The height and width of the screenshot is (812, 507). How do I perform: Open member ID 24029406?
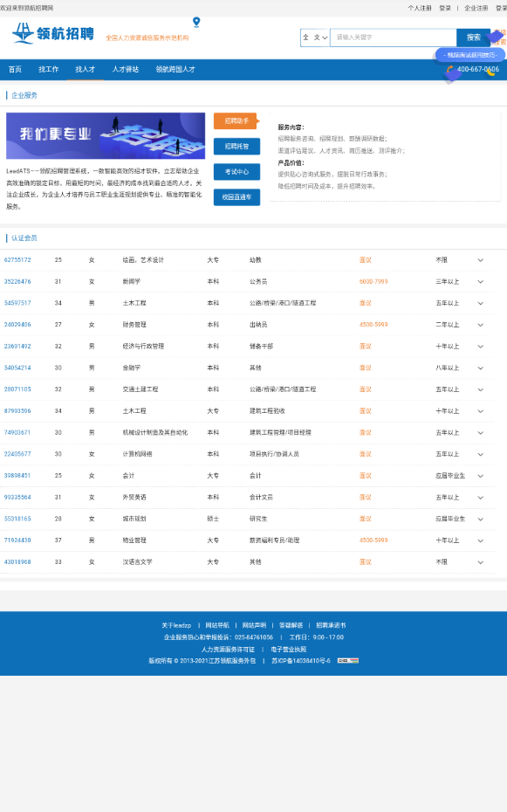pyautogui.click(x=17, y=325)
